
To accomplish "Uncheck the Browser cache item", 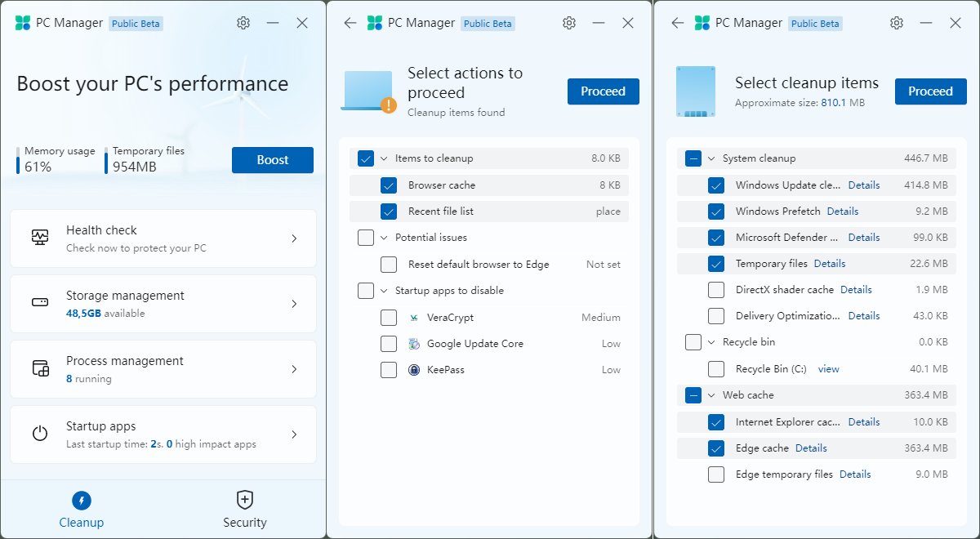I will 389,185.
